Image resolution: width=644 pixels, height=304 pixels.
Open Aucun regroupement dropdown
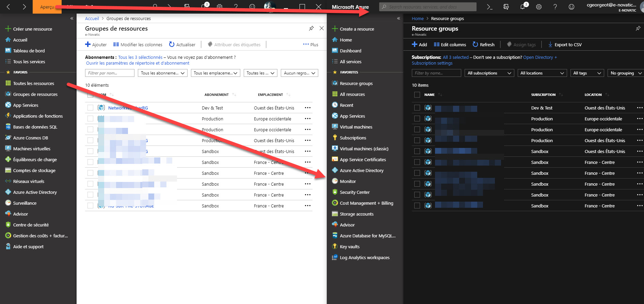click(300, 73)
